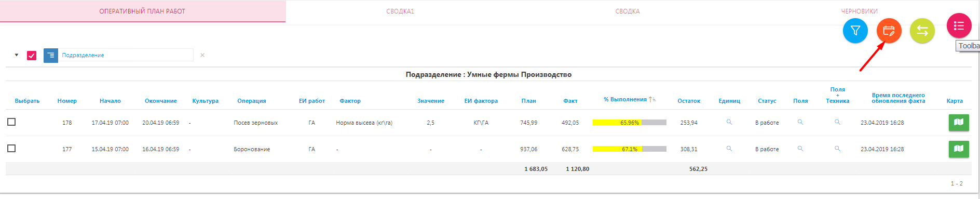Click Единиц magnifier in row 178
980x199 pixels.
click(x=729, y=122)
